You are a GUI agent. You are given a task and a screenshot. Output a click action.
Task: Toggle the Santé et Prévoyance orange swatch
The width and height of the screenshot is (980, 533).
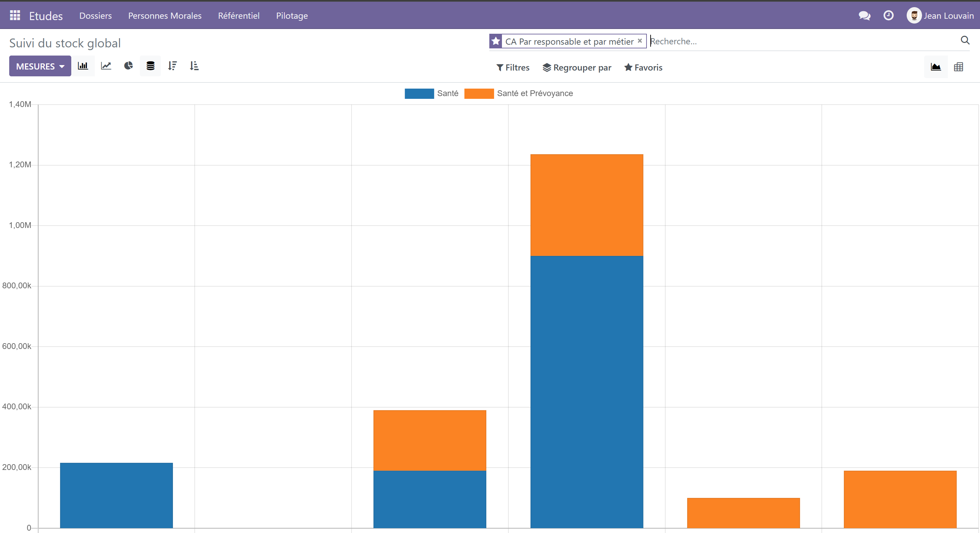[x=479, y=93]
